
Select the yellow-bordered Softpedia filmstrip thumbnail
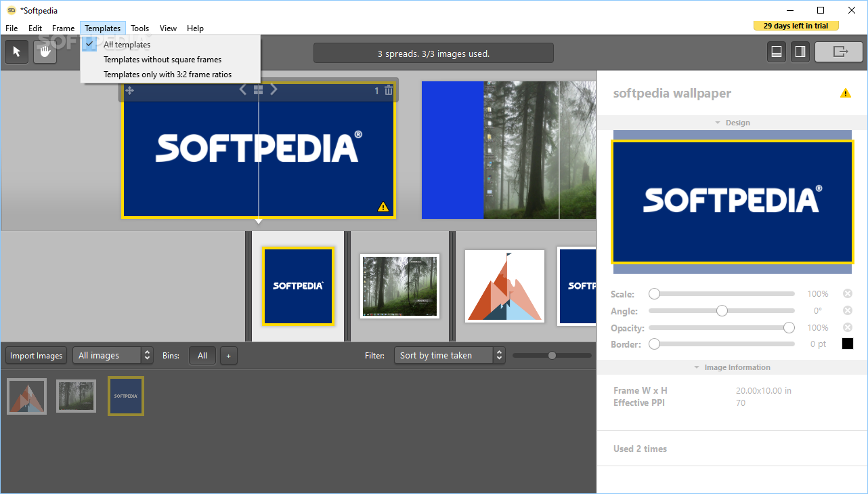299,287
